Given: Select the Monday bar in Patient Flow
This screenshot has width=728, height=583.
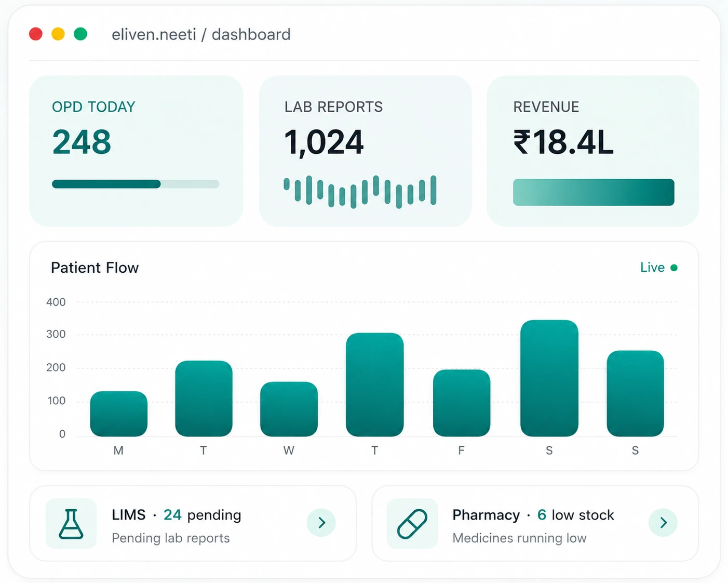Looking at the screenshot, I should pyautogui.click(x=119, y=414).
